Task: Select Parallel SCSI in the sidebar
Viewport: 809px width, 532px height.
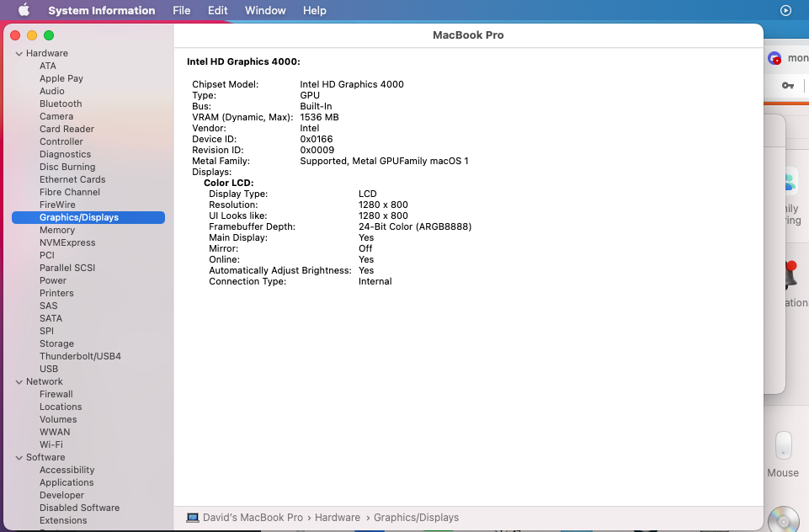Action: point(67,269)
